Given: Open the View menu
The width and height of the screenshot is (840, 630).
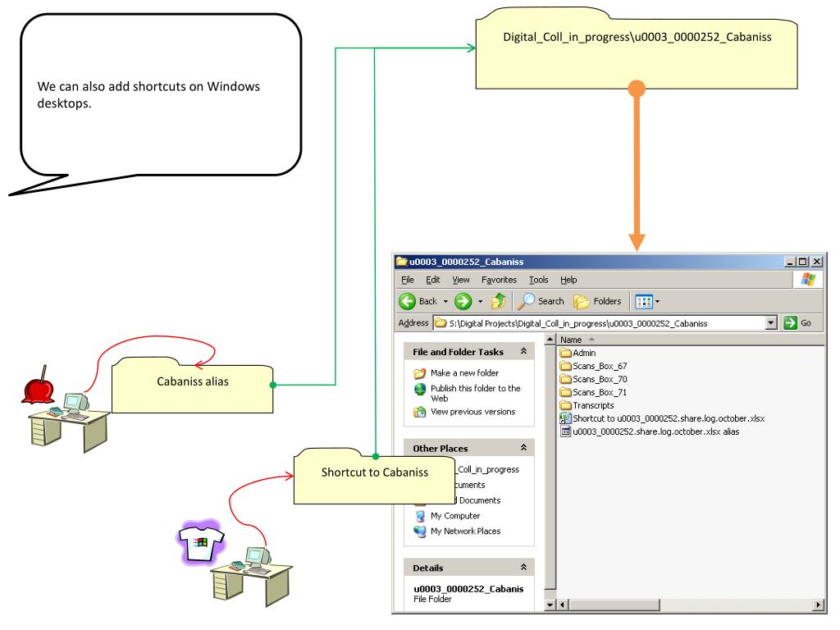Looking at the screenshot, I should click(461, 280).
